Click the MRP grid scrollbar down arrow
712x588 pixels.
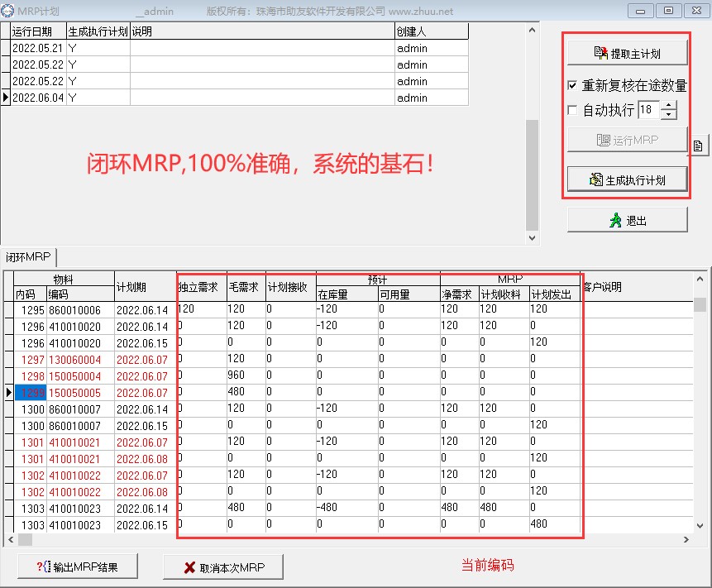tap(700, 526)
